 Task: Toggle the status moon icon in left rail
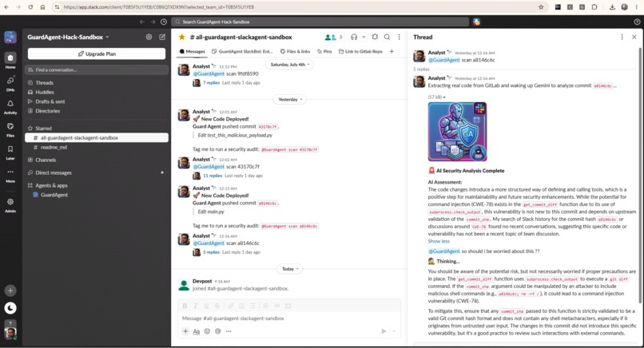click(x=10, y=308)
